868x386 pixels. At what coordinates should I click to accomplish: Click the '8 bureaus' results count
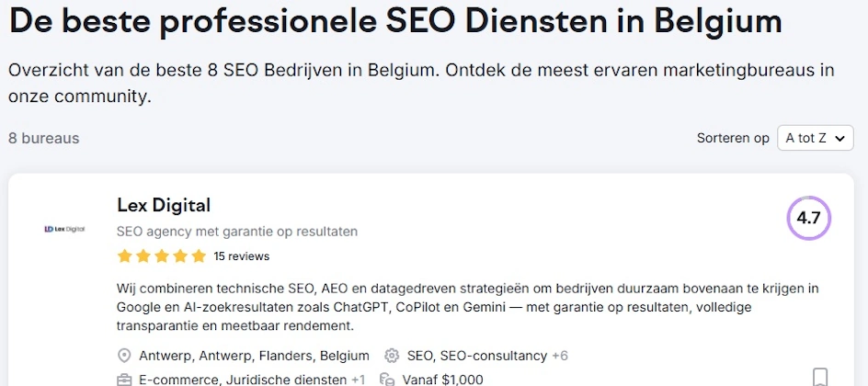click(44, 139)
